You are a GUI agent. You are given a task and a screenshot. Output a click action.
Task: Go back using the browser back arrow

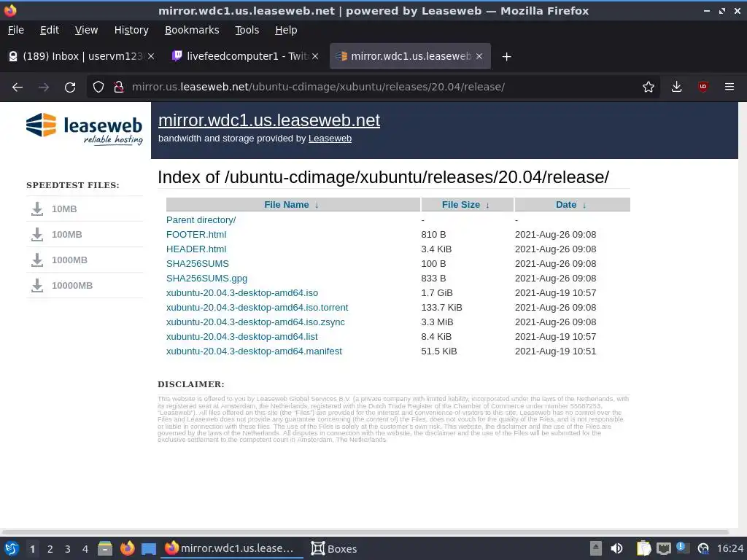18,87
